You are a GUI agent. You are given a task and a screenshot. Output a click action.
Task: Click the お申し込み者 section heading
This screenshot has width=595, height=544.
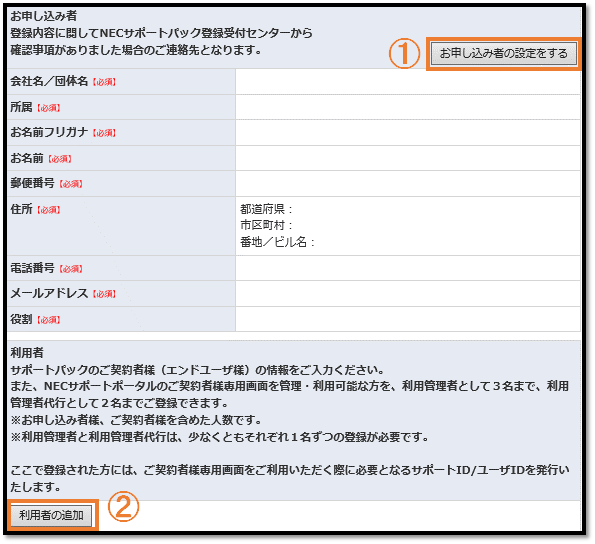point(44,16)
